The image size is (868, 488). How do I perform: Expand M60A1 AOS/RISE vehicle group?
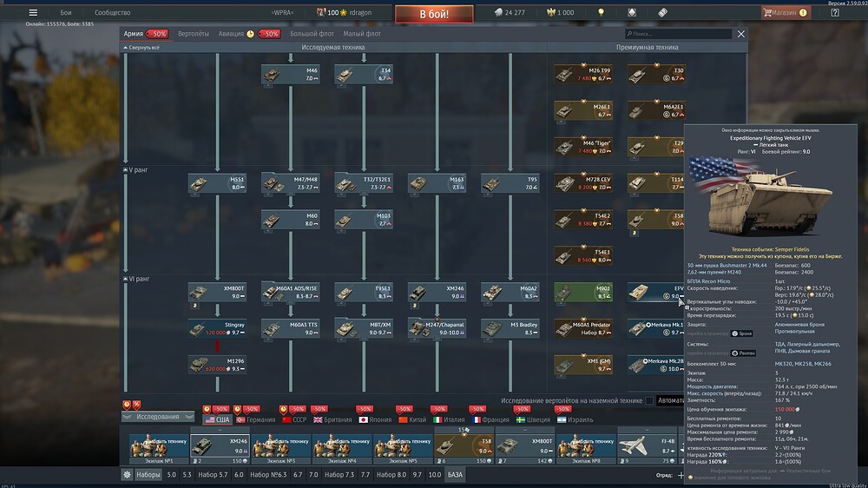(290, 293)
